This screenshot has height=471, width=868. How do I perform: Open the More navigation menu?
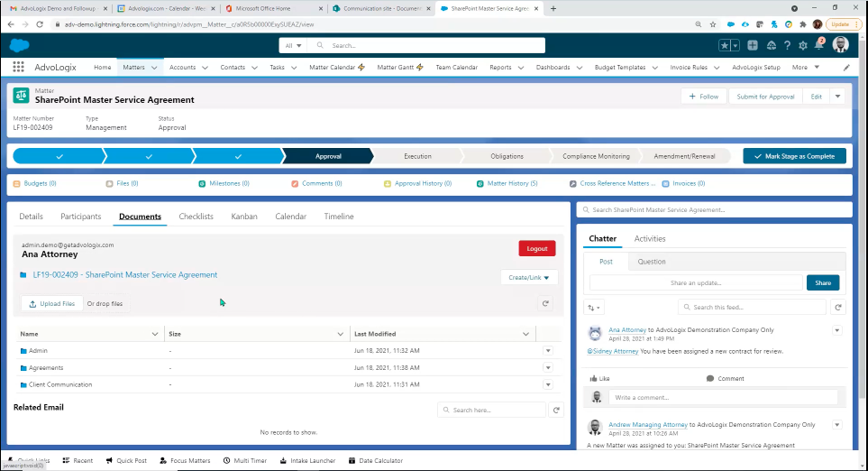pyautogui.click(x=805, y=68)
